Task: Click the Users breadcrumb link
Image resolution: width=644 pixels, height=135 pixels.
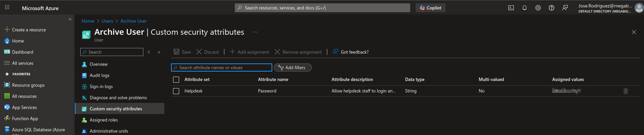Action: 107,21
